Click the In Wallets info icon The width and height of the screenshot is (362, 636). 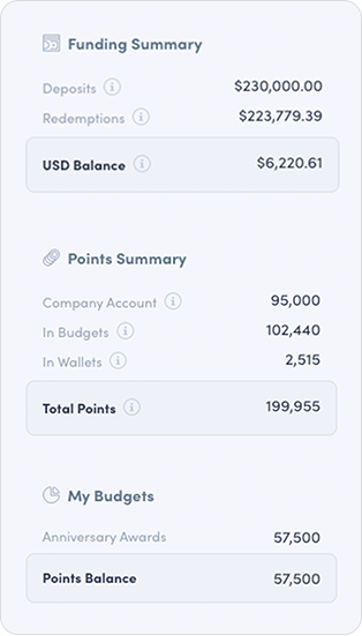118,361
